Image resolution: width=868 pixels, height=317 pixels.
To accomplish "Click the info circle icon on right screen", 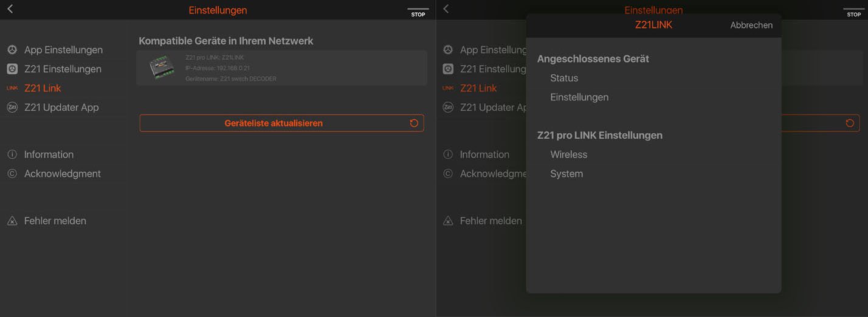I will [x=448, y=155].
